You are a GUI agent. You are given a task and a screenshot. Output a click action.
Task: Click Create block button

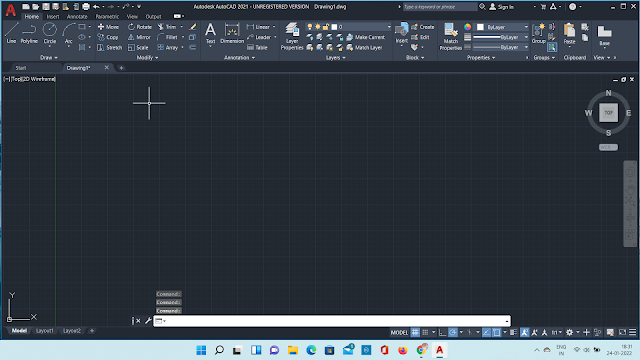(423, 27)
